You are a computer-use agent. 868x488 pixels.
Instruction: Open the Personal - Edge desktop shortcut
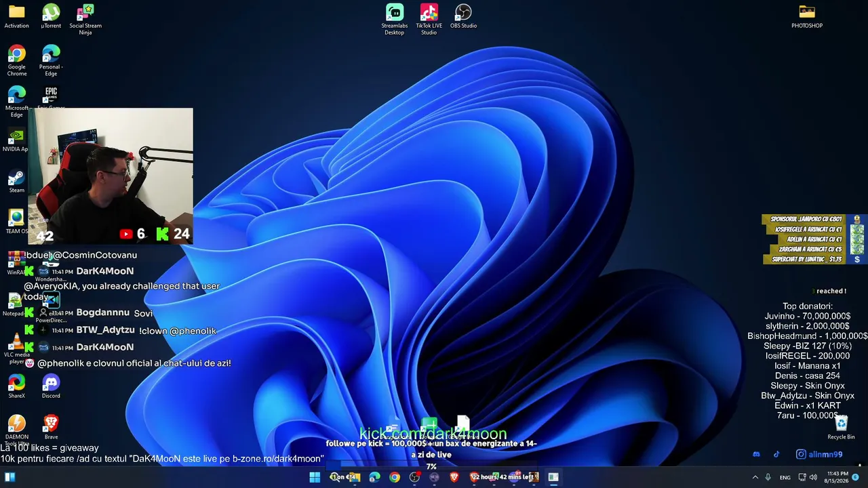click(x=51, y=61)
